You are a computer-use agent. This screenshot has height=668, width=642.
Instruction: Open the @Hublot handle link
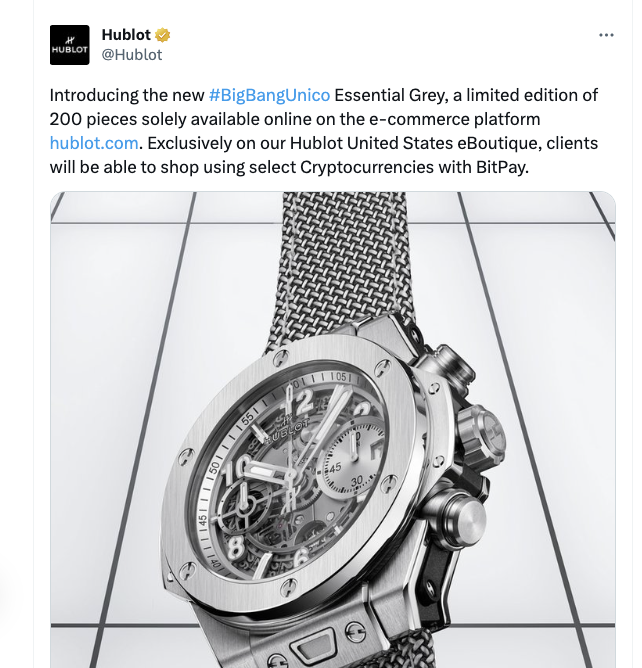132,55
